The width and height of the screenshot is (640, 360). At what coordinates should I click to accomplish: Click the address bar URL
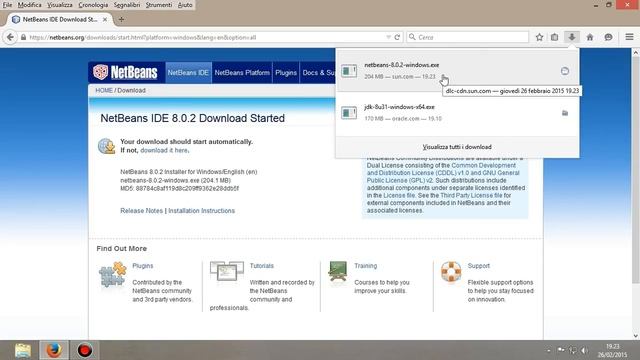pyautogui.click(x=142, y=37)
